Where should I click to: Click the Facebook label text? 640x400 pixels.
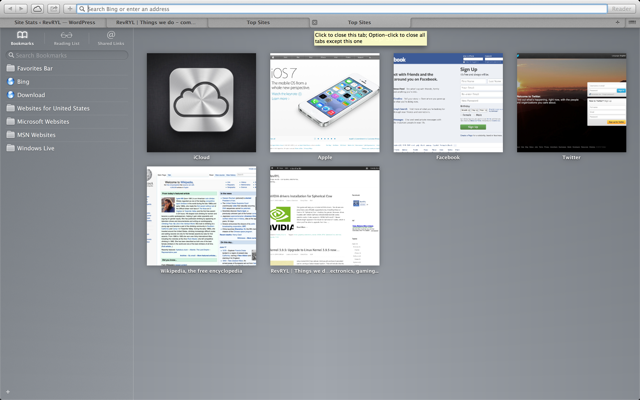pos(448,157)
